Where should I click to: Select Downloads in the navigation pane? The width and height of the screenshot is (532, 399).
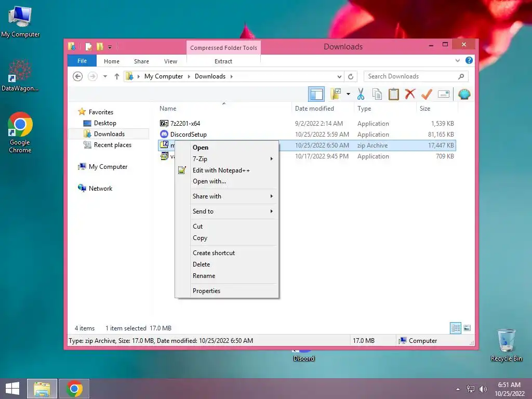click(x=109, y=134)
